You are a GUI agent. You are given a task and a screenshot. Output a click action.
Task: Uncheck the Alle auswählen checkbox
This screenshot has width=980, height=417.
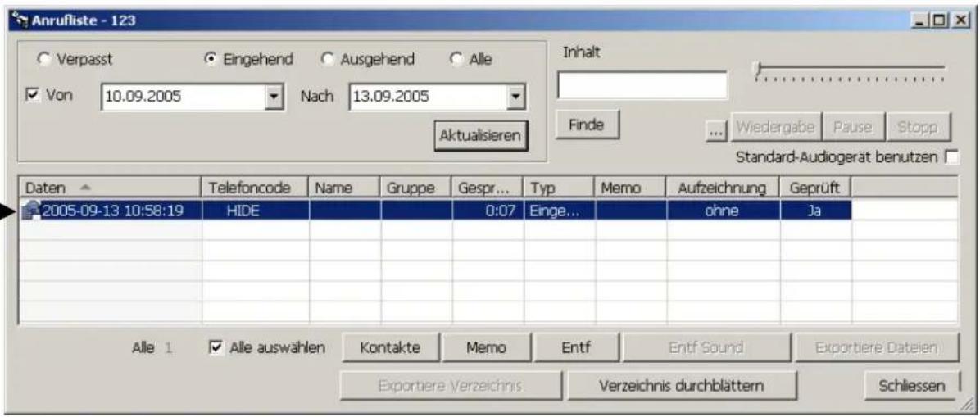[214, 348]
